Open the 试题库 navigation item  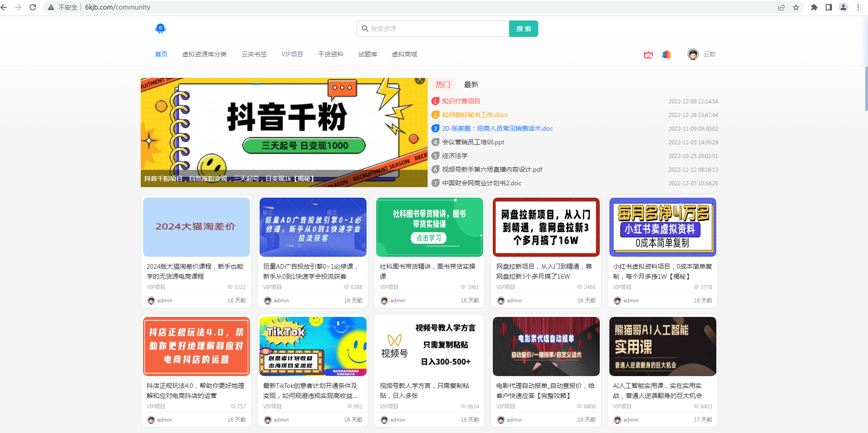tap(368, 54)
